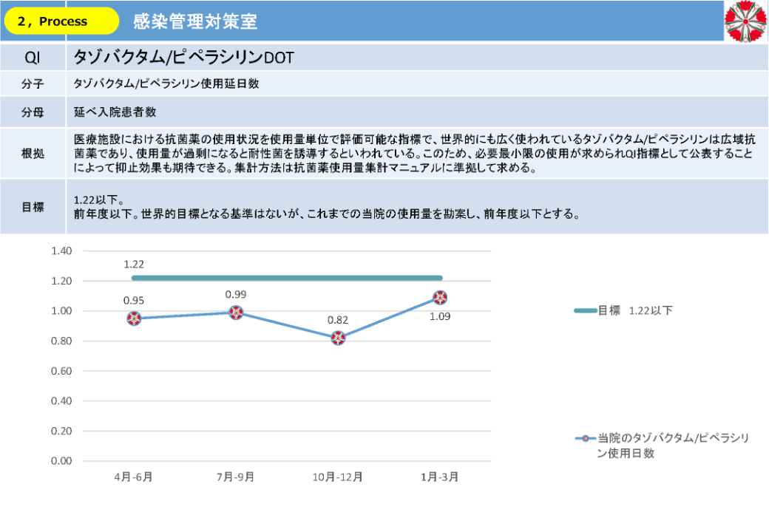769x532 pixels.
Task: Click the yellow "2, Process" badge
Action: [62, 21]
